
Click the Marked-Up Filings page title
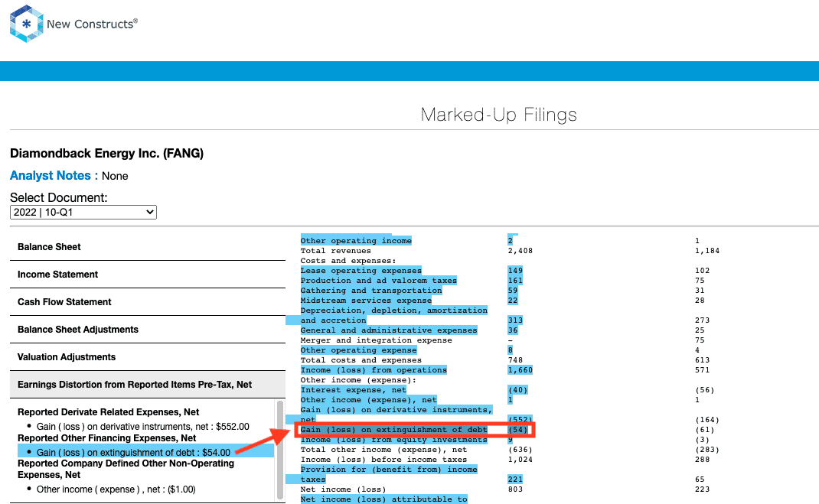point(499,115)
